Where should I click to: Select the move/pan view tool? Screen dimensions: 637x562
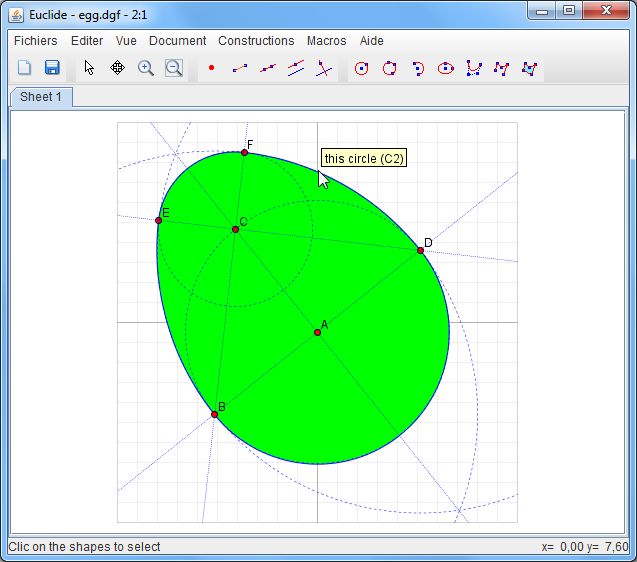point(117,68)
